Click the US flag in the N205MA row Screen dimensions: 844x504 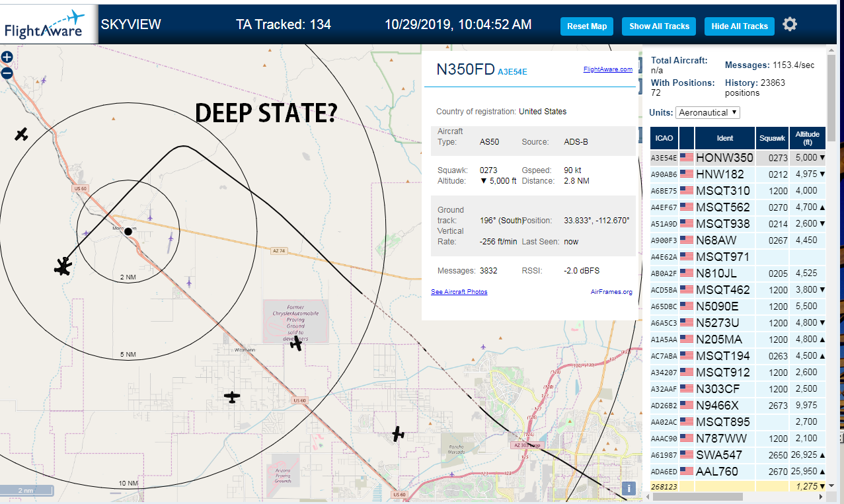[687, 340]
